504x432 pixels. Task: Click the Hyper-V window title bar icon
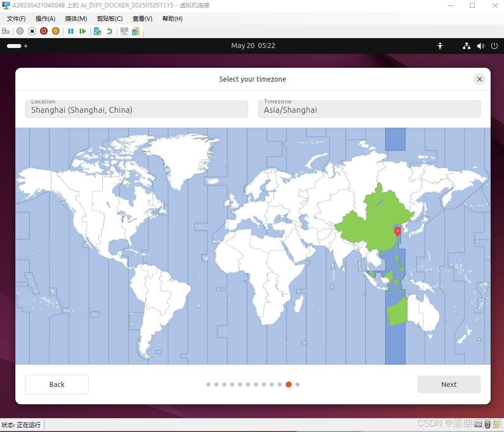(6, 5)
